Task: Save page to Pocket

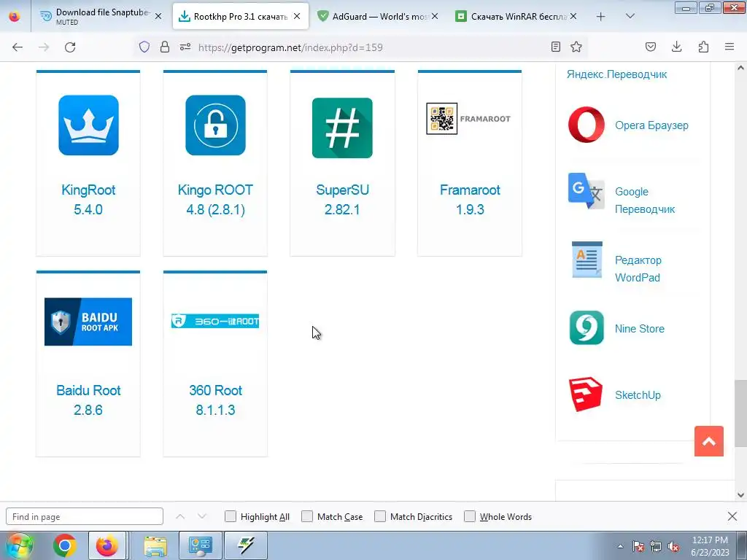Action: coord(651,47)
